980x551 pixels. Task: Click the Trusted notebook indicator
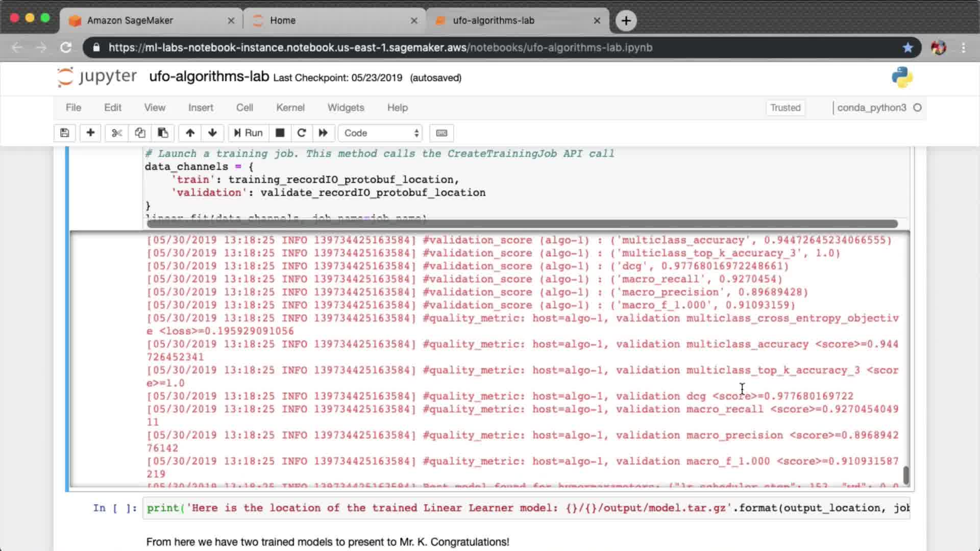click(x=785, y=108)
